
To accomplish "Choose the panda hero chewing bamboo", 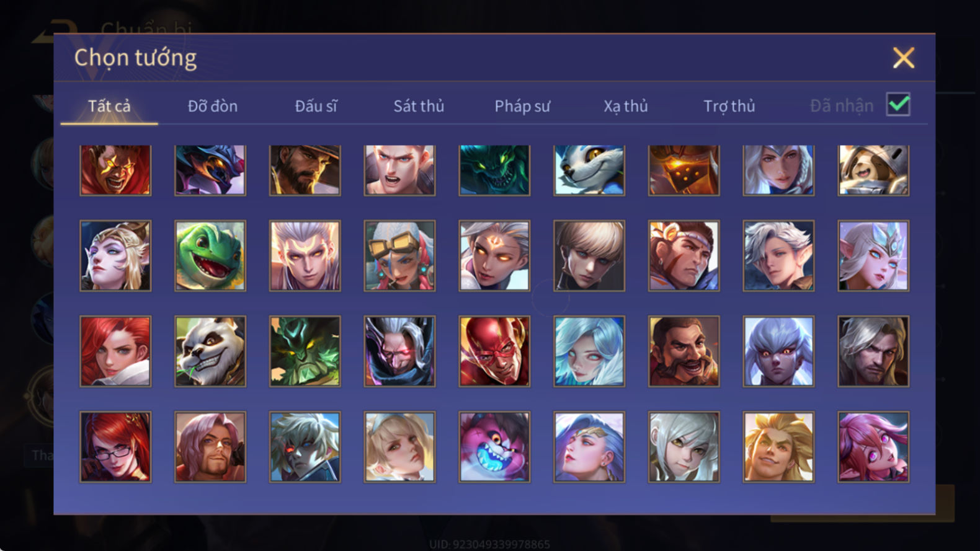I will point(210,351).
